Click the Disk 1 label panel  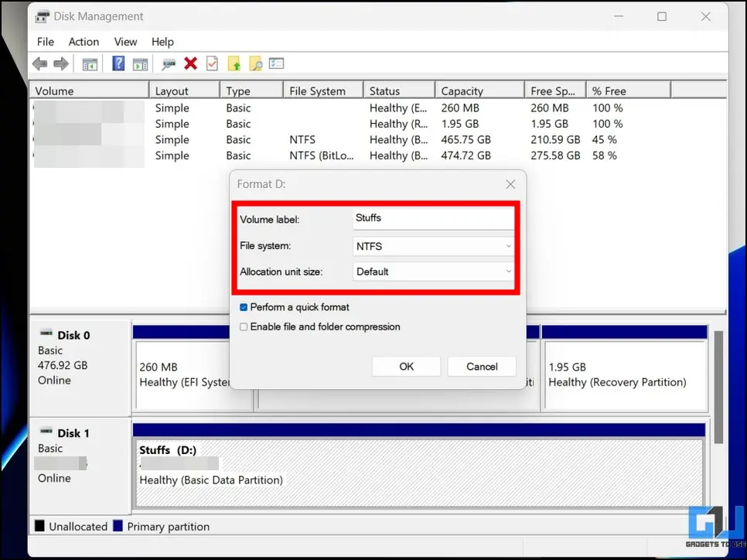pyautogui.click(x=80, y=466)
